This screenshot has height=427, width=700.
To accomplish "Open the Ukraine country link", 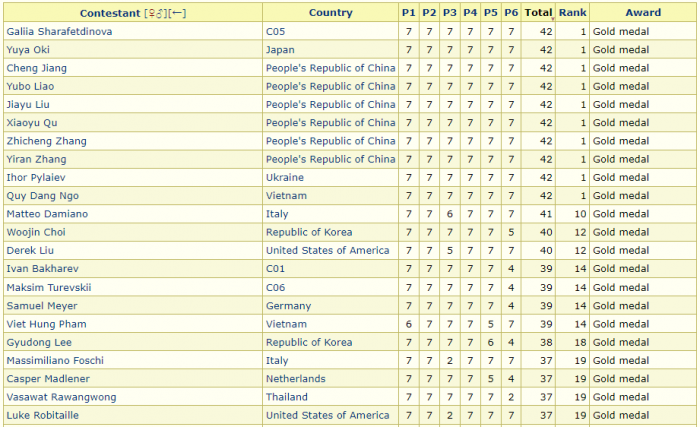I will (286, 178).
